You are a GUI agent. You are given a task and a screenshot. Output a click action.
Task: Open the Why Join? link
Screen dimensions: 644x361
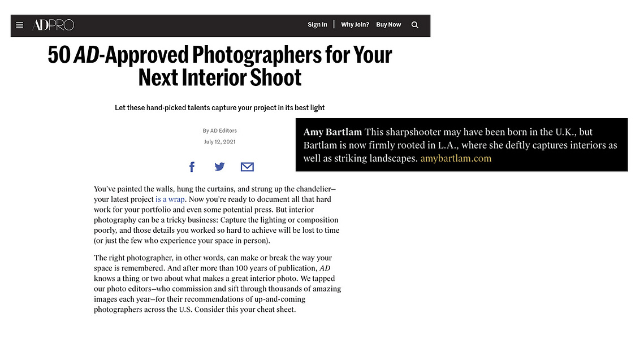[355, 25]
